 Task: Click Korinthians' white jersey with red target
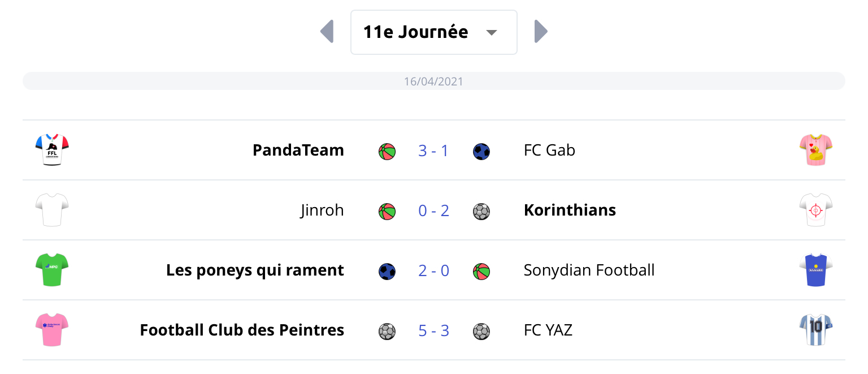click(x=816, y=210)
